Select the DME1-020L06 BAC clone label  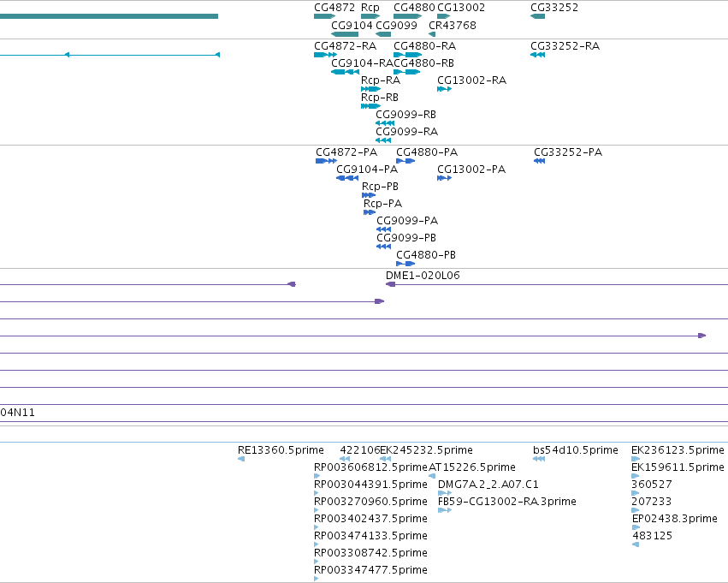423,276
